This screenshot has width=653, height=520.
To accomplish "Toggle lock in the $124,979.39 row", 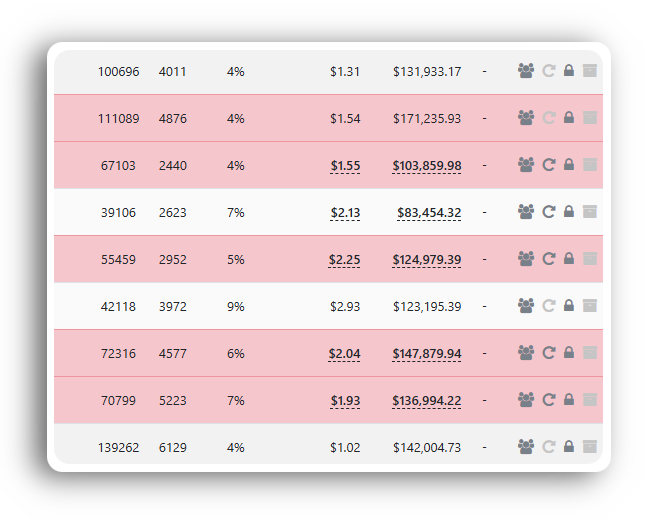I will point(569,259).
